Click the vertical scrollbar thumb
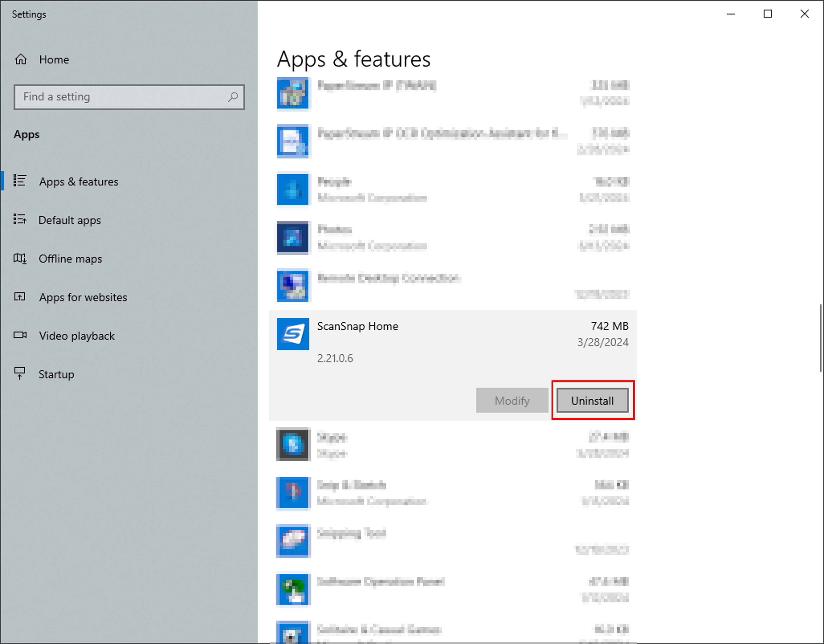 coord(821,338)
